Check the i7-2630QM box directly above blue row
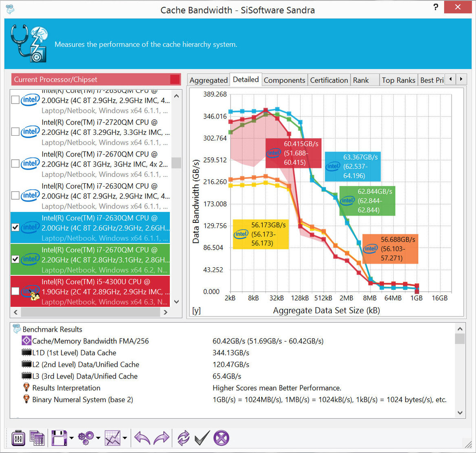Screen dimensions: 476x453 [15, 196]
